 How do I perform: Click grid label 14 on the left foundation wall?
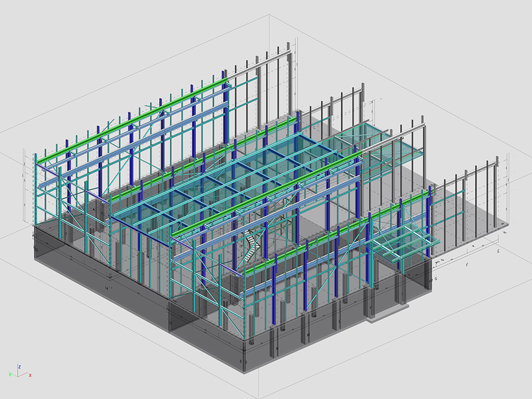[106, 289]
